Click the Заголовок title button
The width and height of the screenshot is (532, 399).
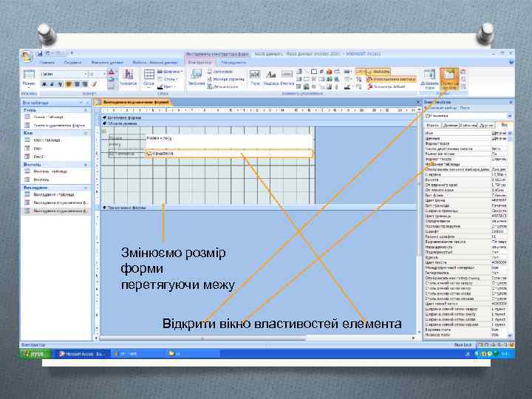[x=220, y=72]
